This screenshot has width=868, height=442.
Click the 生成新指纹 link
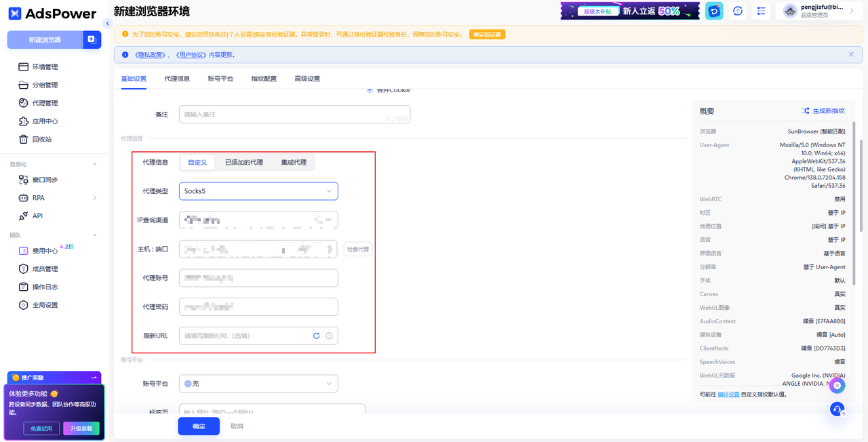(828, 110)
